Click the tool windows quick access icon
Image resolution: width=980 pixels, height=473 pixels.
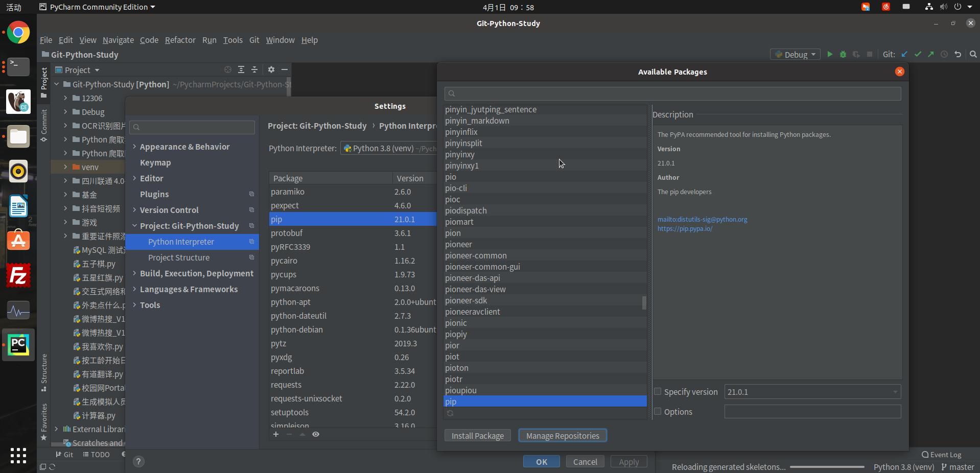(43, 467)
